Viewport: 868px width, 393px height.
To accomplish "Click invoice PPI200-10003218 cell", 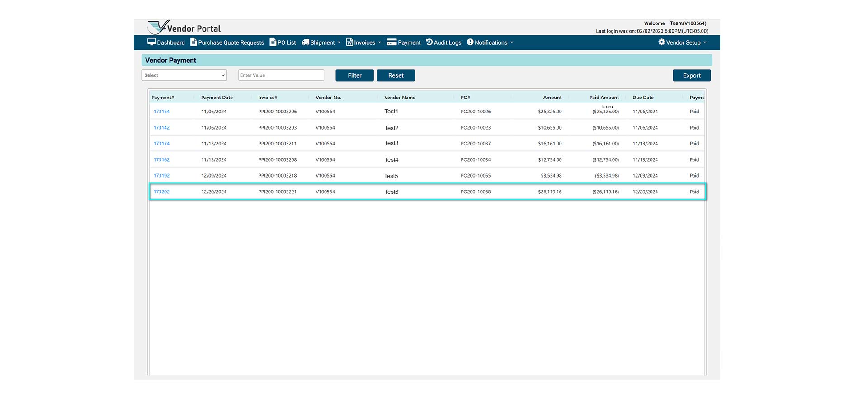I will click(x=278, y=176).
